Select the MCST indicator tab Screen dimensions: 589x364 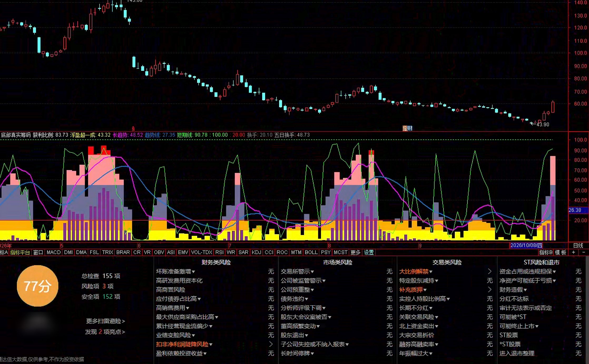pyautogui.click(x=341, y=252)
